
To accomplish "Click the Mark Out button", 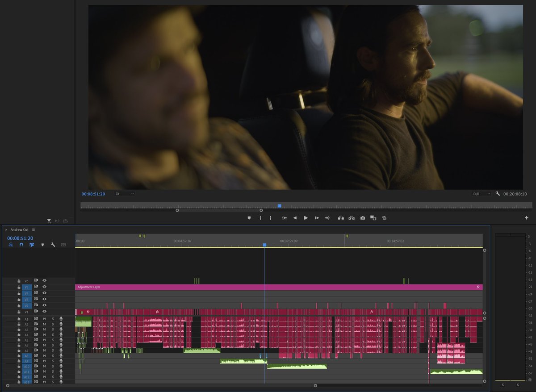I will (270, 218).
